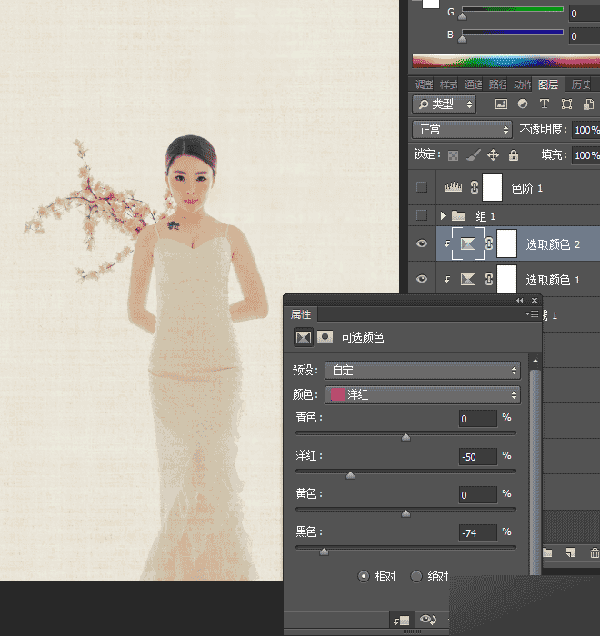The width and height of the screenshot is (600, 636).
Task: Click the 青色 slider handle
Action: click(x=406, y=438)
